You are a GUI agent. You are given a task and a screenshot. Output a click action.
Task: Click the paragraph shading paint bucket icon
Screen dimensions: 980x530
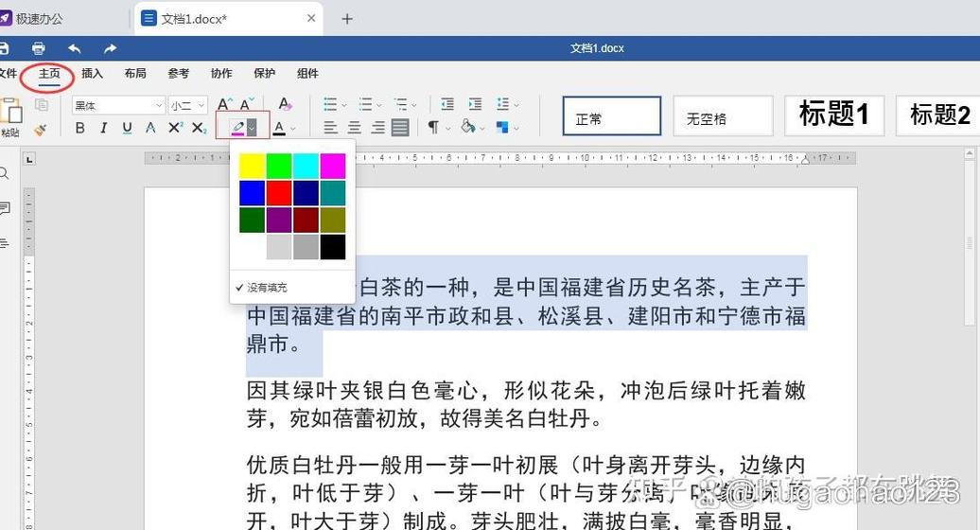pos(467,127)
